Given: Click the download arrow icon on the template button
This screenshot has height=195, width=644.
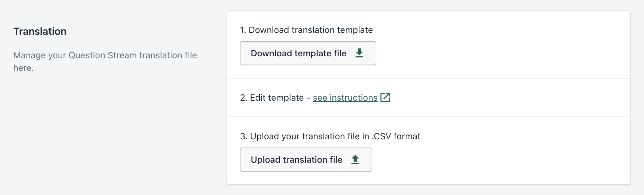Looking at the screenshot, I should [359, 53].
